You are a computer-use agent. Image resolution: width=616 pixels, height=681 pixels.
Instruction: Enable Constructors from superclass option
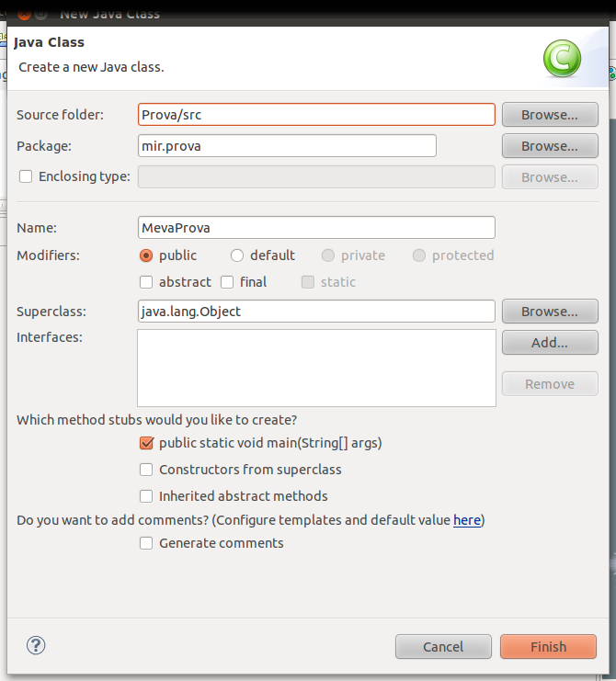click(x=146, y=470)
